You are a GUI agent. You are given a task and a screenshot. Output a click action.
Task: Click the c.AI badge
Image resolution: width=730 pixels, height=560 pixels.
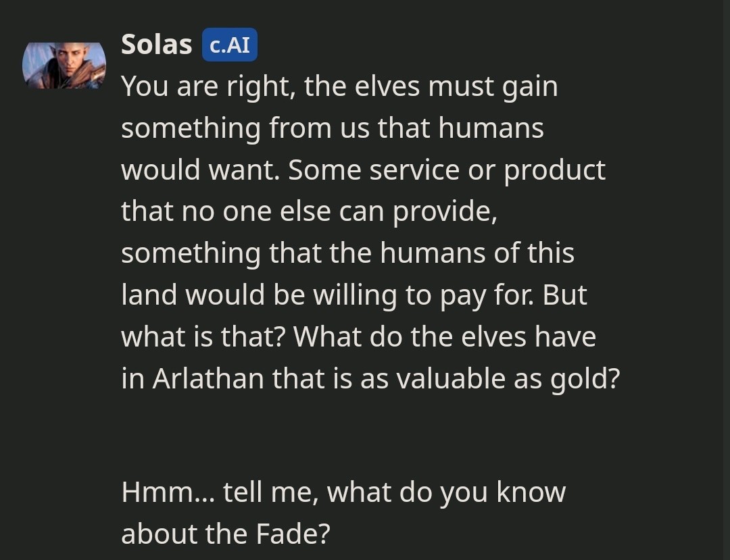[230, 45]
